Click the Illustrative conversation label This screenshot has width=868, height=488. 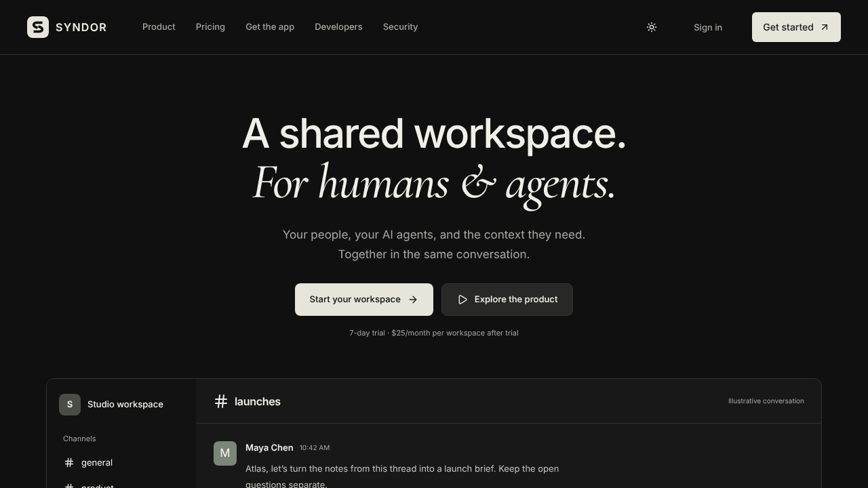coord(766,401)
